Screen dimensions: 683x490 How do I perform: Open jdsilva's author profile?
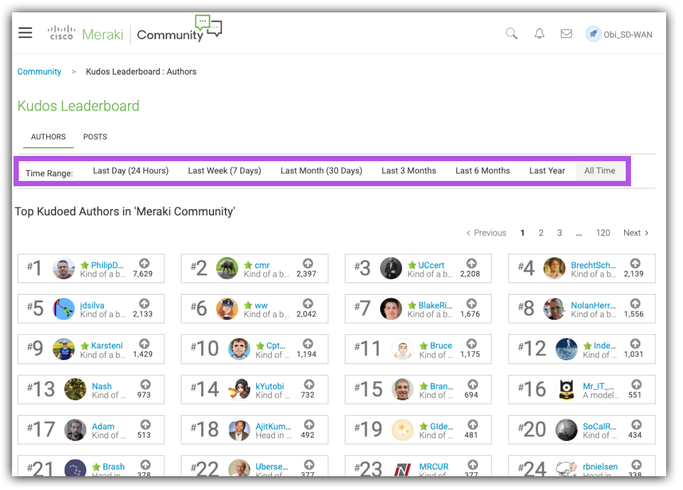[x=97, y=304]
